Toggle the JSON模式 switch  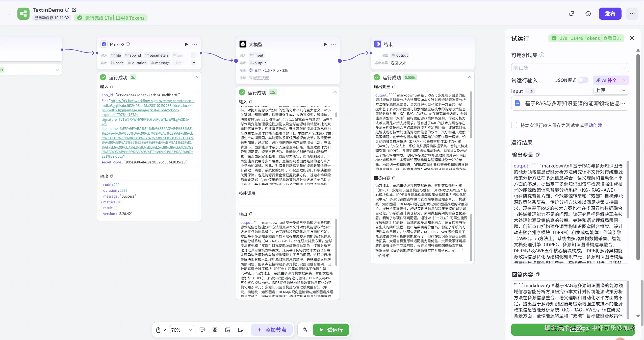click(x=583, y=80)
